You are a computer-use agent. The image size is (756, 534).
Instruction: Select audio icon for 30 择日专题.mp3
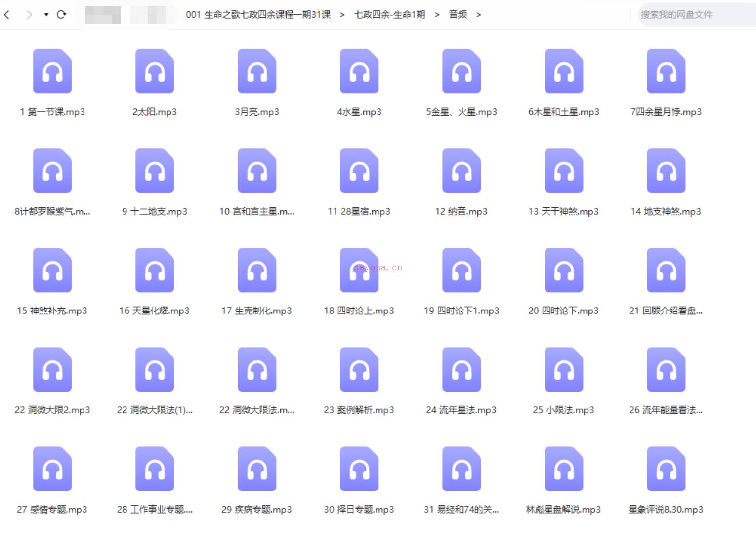pos(359,469)
